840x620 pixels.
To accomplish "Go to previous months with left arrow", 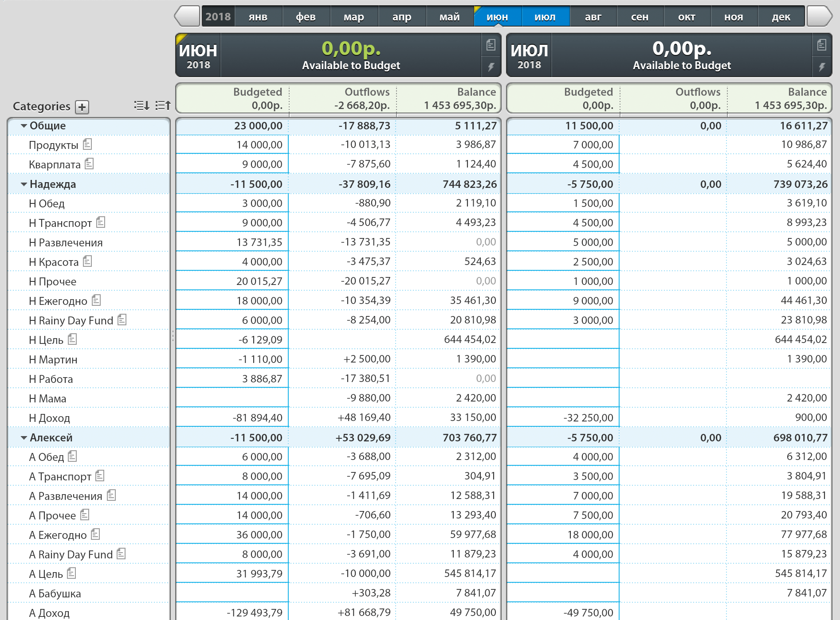I will coord(187,16).
